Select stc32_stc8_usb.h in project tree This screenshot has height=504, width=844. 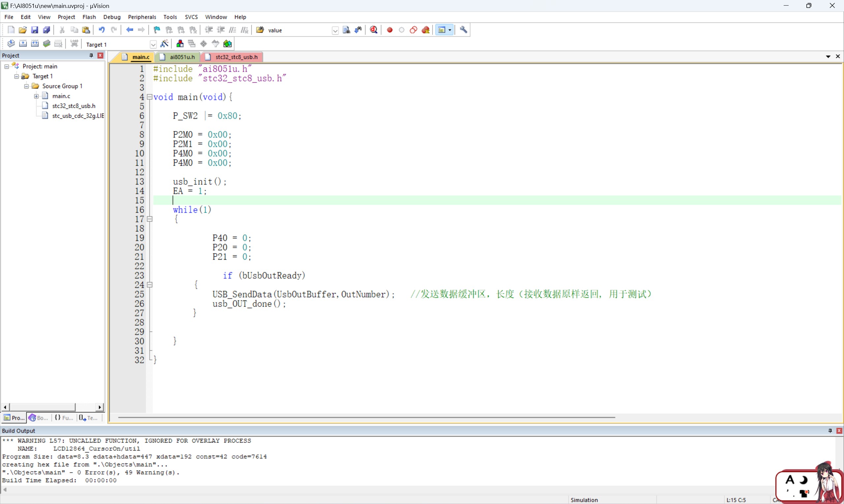[x=74, y=106]
